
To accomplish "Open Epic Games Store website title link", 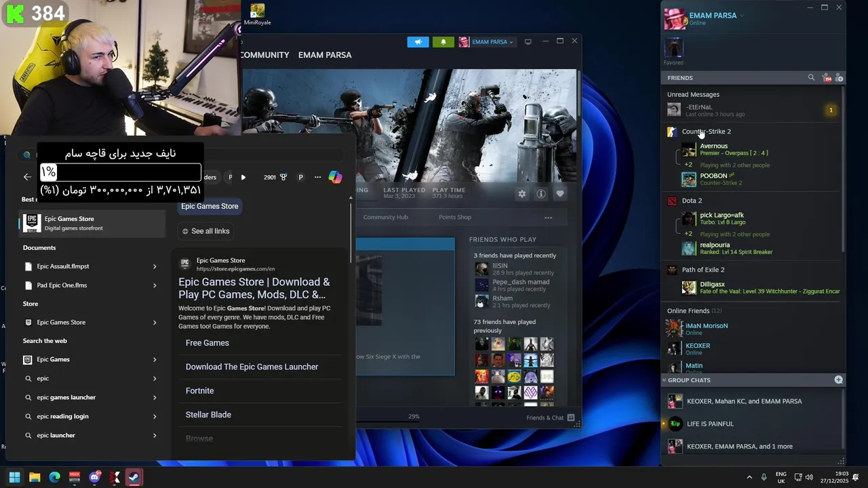I will click(x=254, y=288).
